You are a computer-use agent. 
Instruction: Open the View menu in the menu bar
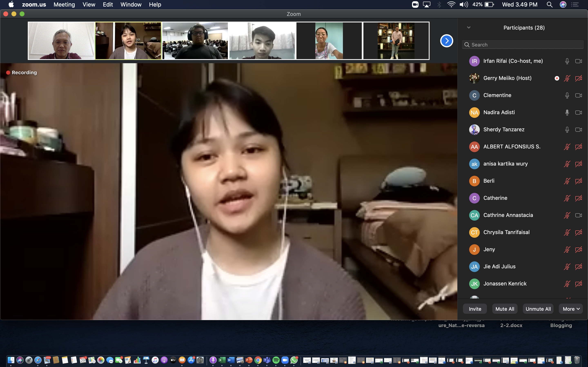[89, 5]
